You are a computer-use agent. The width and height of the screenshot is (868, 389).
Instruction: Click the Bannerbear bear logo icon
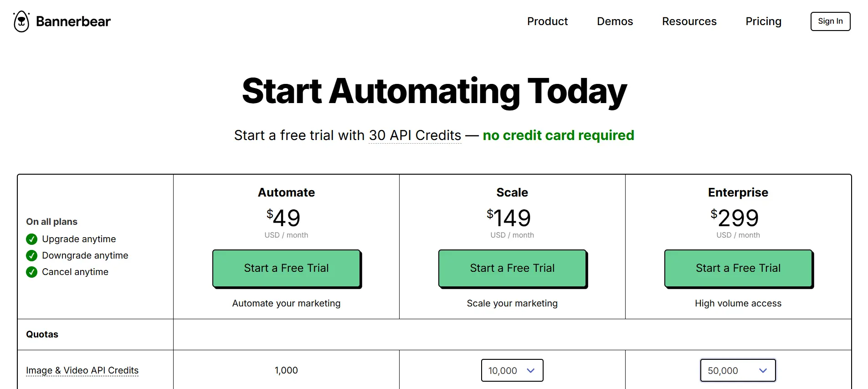coord(21,21)
